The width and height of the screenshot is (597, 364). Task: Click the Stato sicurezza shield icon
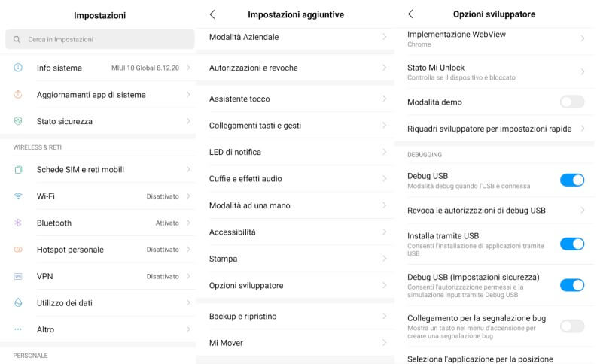18,121
